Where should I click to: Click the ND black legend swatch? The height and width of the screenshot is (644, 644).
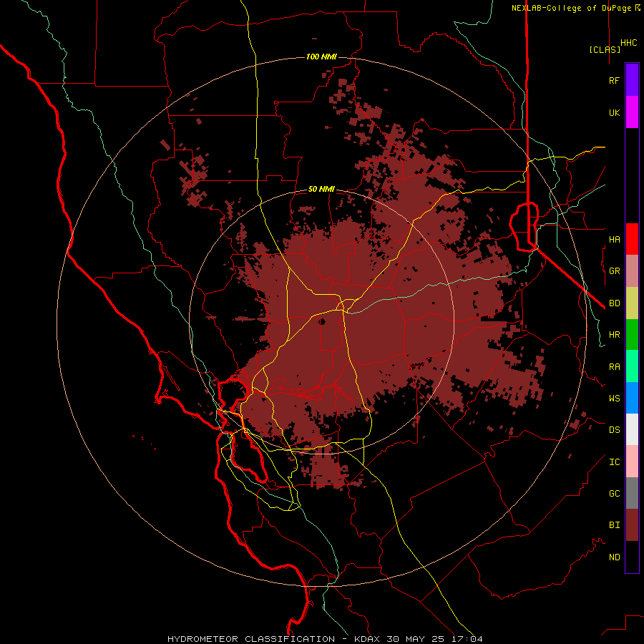click(632, 557)
